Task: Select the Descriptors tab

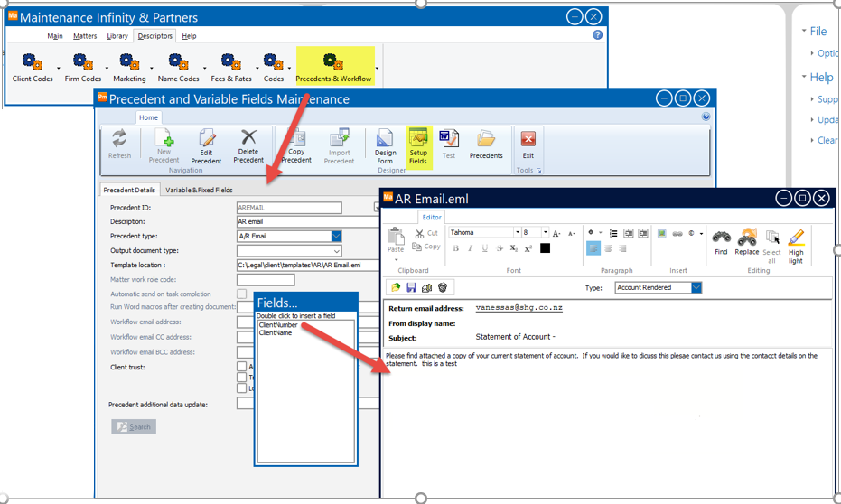Action: 155,36
